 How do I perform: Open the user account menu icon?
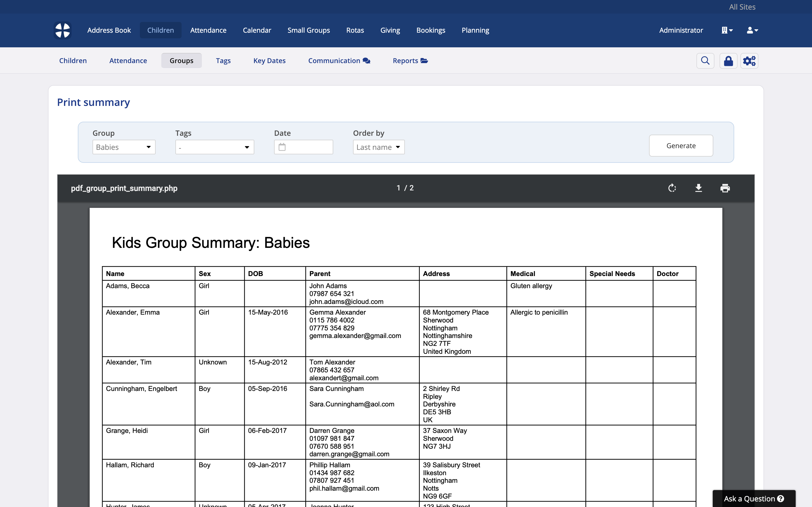(x=752, y=30)
